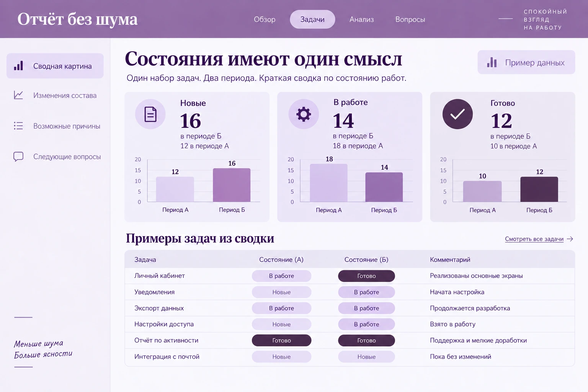Click the Отчёт по активности task name
The image size is (588, 392).
click(166, 340)
